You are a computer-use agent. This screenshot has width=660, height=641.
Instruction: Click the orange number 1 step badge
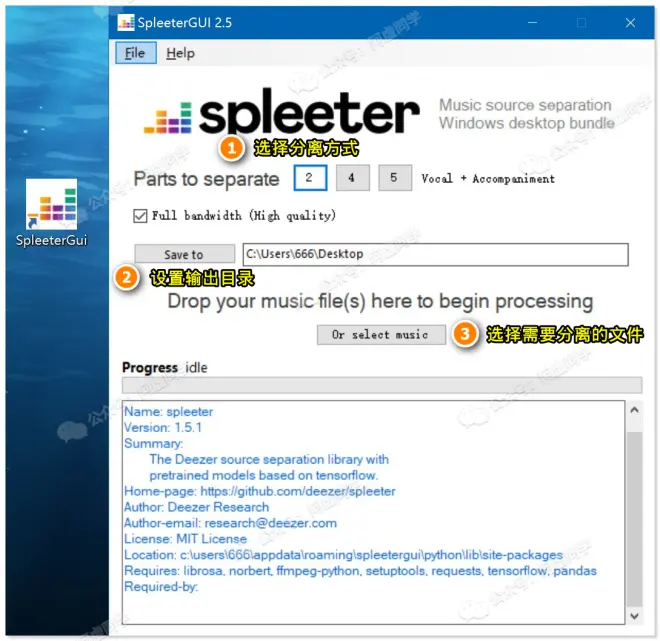[232, 149]
